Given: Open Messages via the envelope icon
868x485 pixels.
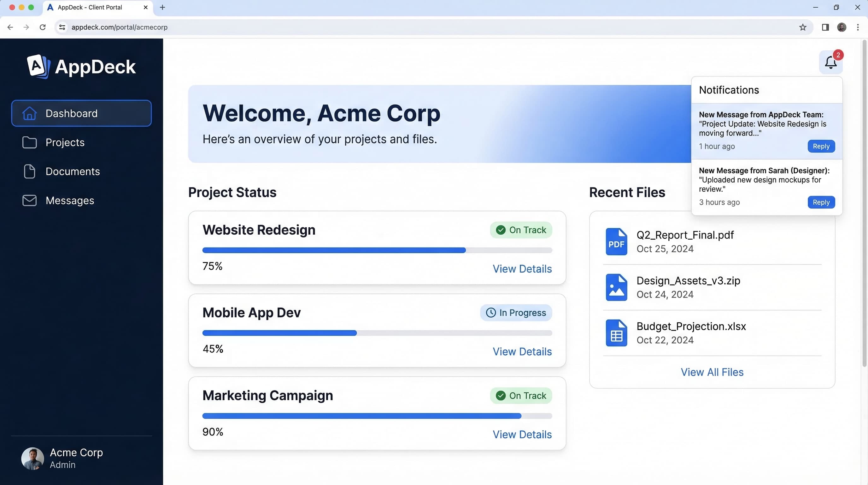Looking at the screenshot, I should 29,200.
